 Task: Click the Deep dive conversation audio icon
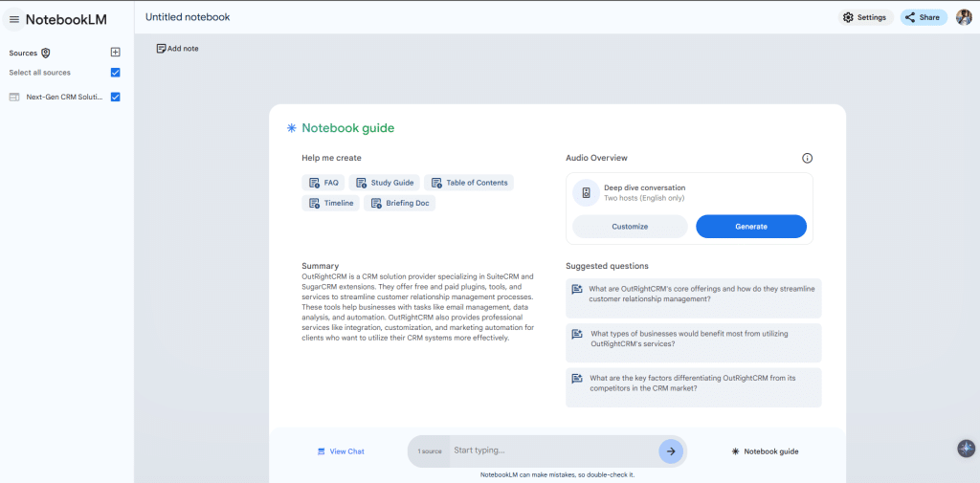(x=587, y=192)
